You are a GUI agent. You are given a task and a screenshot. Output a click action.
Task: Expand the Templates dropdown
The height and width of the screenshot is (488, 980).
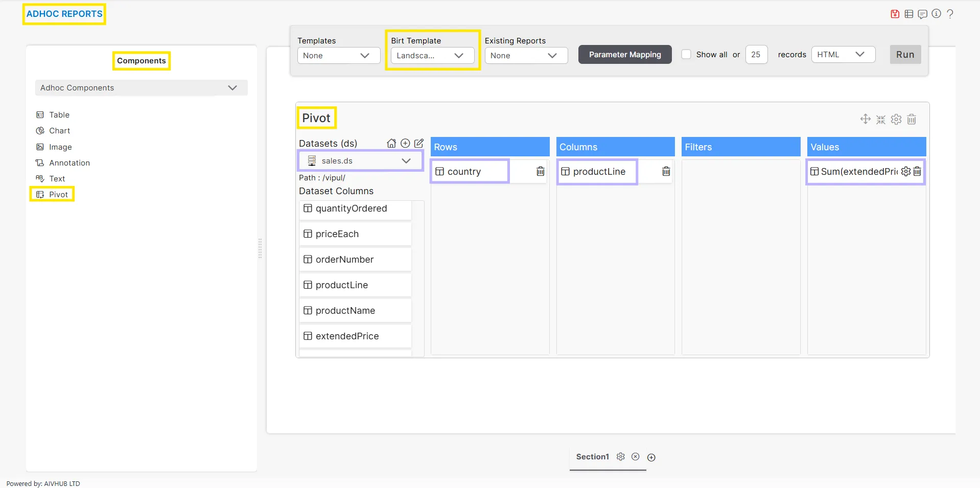[x=338, y=56]
